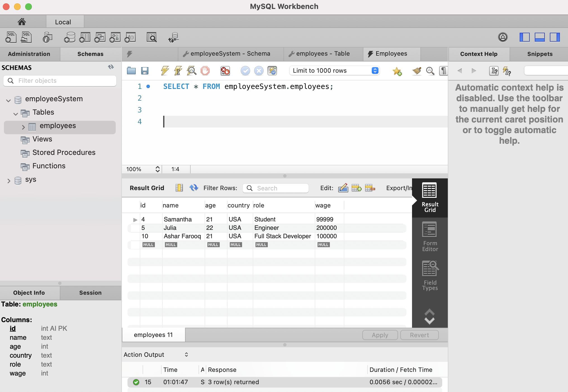The image size is (568, 392).
Task: Toggle the bottom output panel visibility
Action: [539, 37]
